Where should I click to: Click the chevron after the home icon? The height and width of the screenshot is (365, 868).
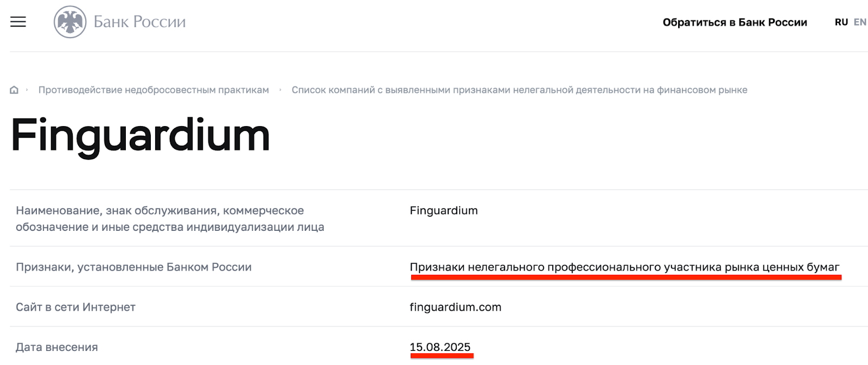(27, 90)
